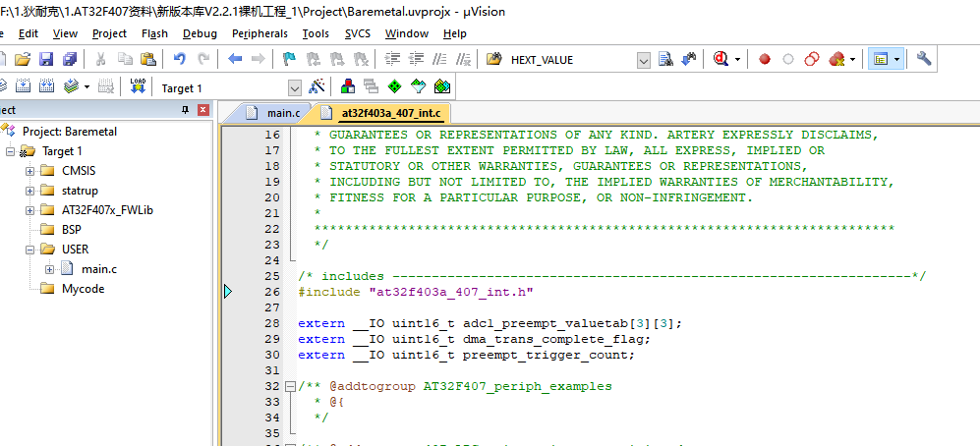The height and width of the screenshot is (446, 980).
Task: Expand the main.c file node in the tree
Action: click(x=49, y=269)
